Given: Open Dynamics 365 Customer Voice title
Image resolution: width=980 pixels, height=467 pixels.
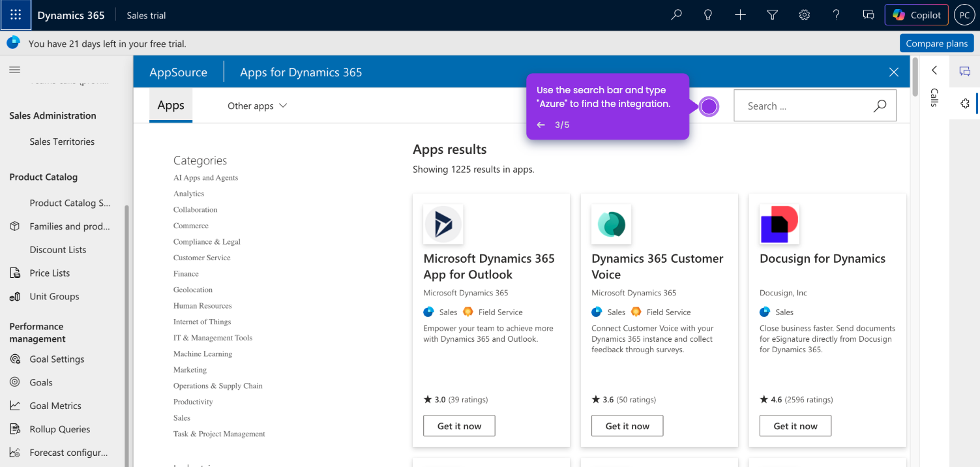Looking at the screenshot, I should [657, 266].
